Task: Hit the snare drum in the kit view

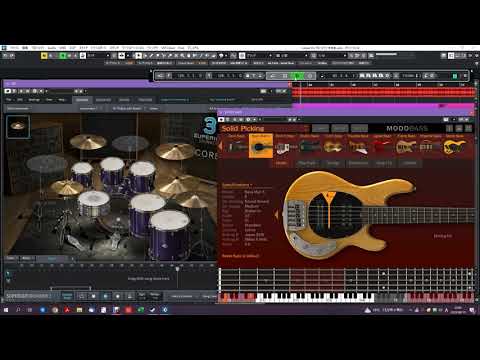Action: coord(94,203)
